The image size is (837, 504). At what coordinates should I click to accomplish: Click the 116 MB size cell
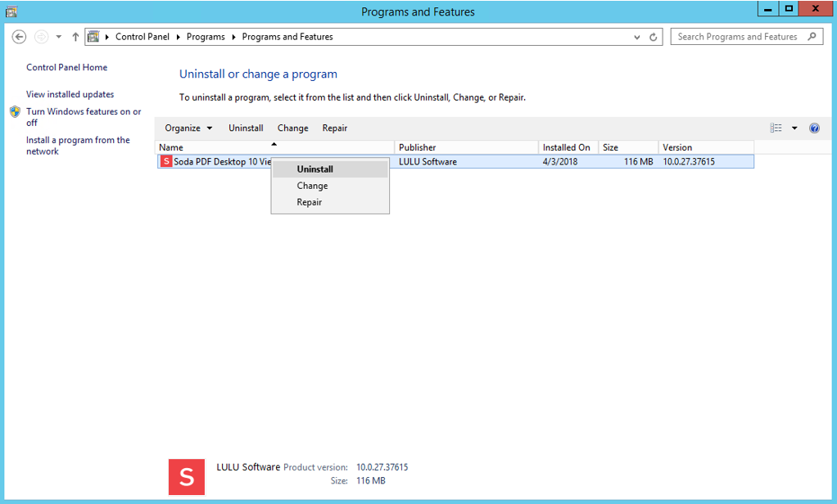pos(639,162)
